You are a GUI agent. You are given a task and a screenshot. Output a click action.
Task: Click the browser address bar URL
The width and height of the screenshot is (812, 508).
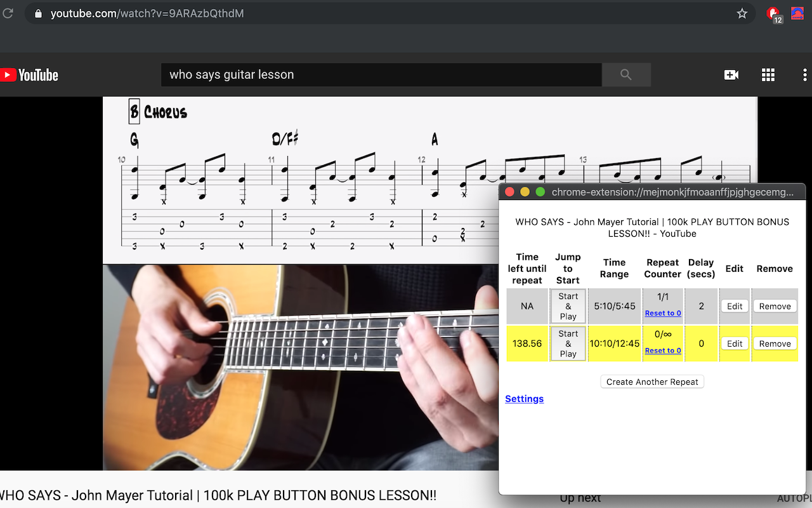[x=147, y=13]
